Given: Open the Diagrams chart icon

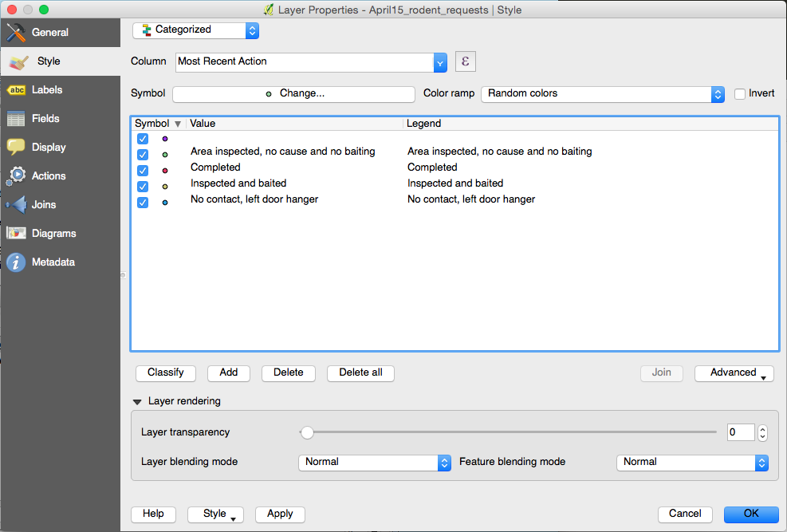Looking at the screenshot, I should 16,234.
